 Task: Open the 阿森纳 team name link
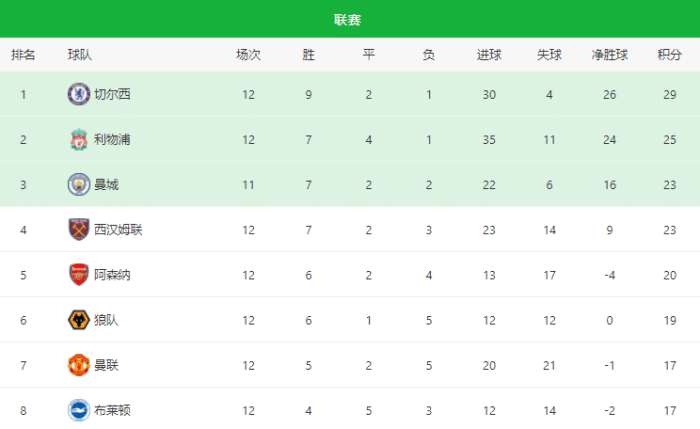[112, 275]
